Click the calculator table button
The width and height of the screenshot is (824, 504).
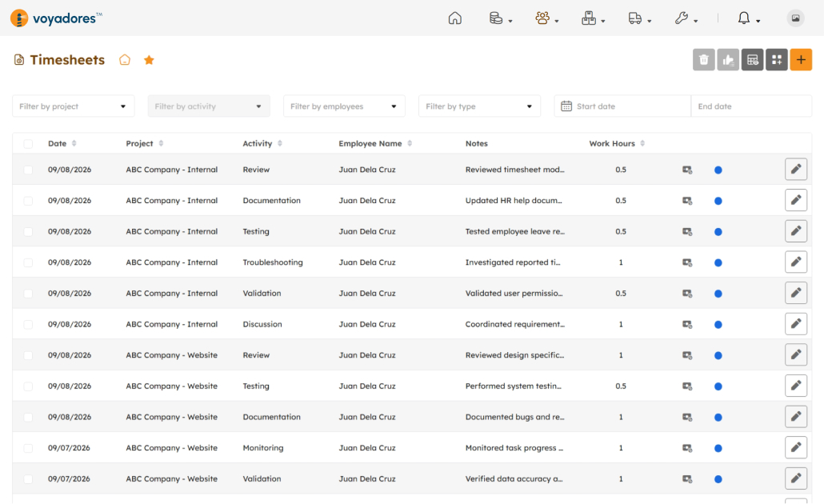pos(753,60)
